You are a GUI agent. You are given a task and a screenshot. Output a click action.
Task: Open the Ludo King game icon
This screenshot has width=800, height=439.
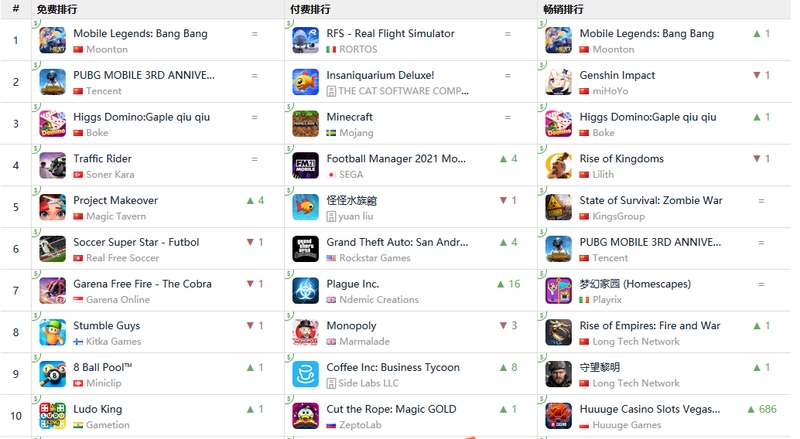[53, 416]
